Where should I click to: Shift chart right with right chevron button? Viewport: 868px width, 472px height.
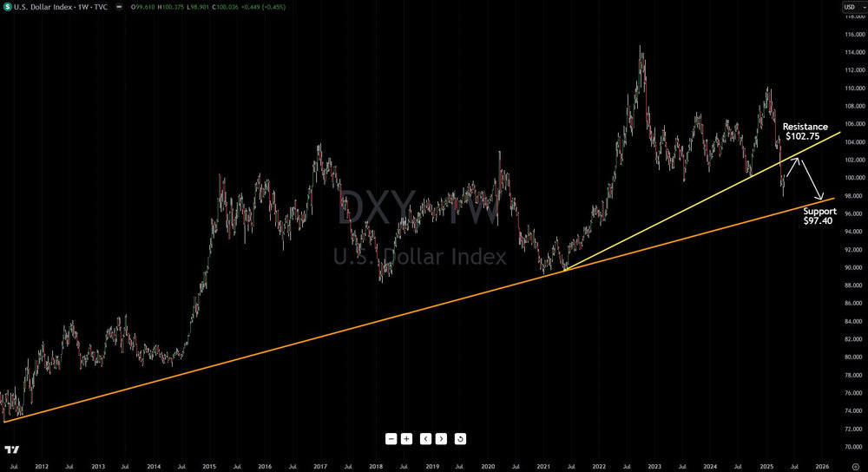441,439
